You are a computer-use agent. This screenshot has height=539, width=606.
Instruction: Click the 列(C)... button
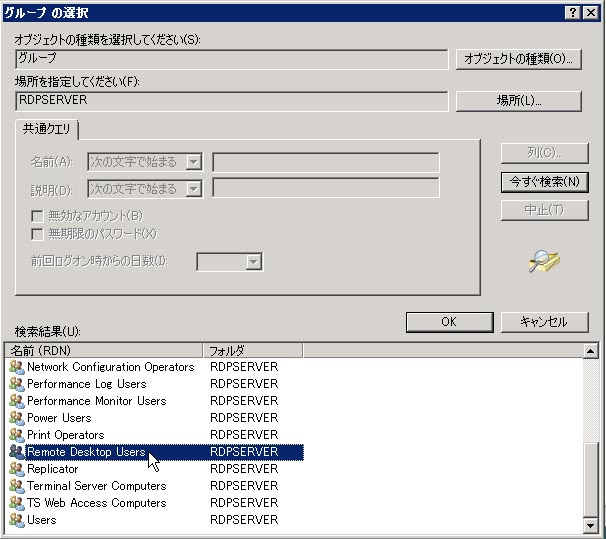pos(545,153)
